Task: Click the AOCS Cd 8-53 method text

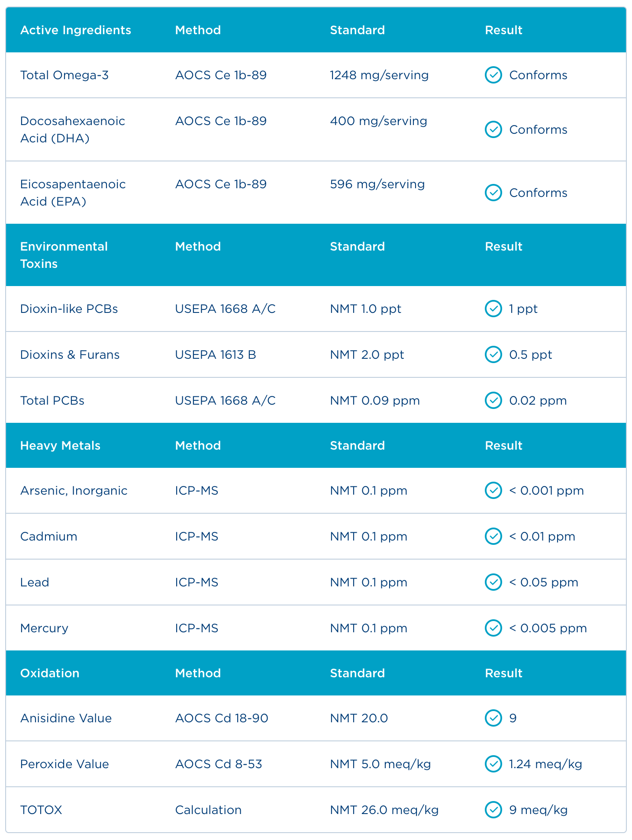Action: pos(219,764)
